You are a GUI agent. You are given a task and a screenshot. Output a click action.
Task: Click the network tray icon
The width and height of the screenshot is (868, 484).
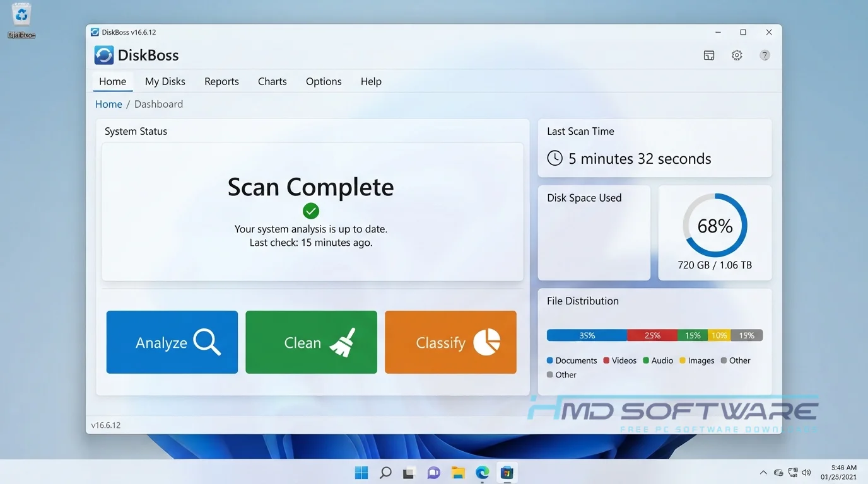792,473
